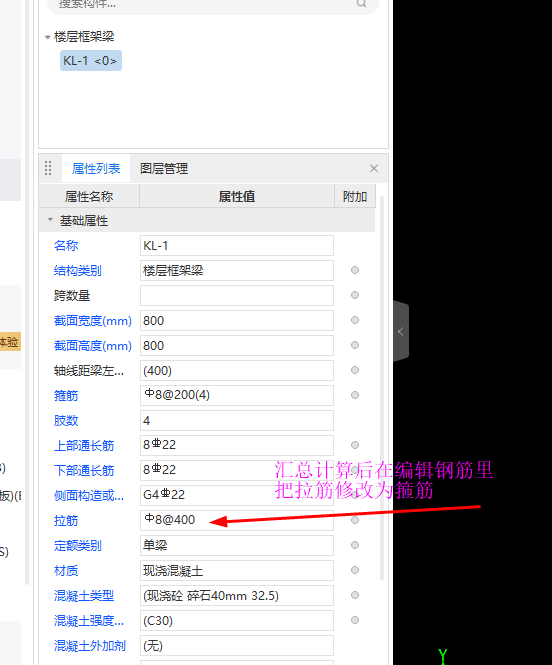Close the properties panel

click(374, 168)
